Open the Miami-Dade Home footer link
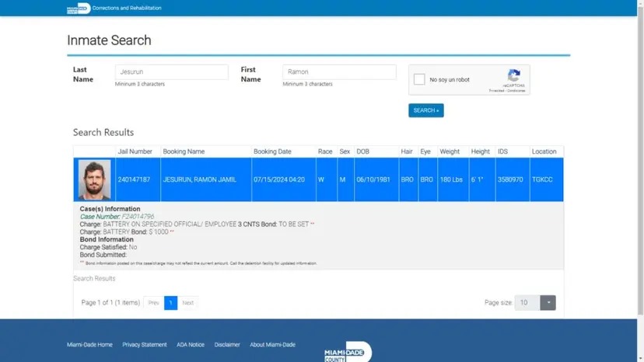Viewport: 644px width, 362px height. coord(89,345)
